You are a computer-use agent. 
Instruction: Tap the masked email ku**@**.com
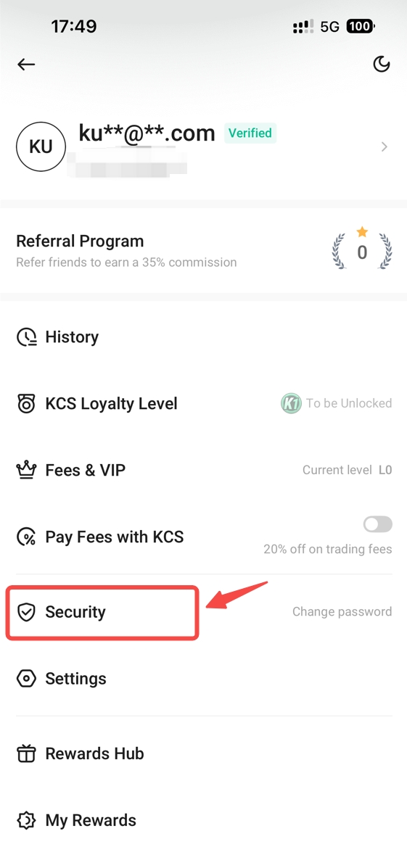pyautogui.click(x=147, y=133)
